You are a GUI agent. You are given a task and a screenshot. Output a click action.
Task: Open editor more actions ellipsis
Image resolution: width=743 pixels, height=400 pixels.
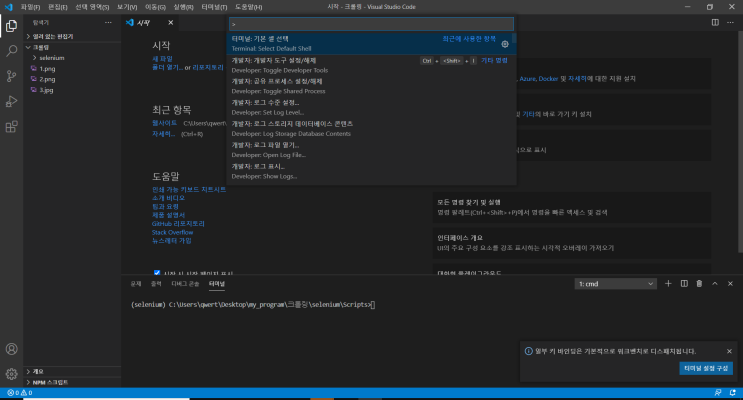click(x=730, y=22)
